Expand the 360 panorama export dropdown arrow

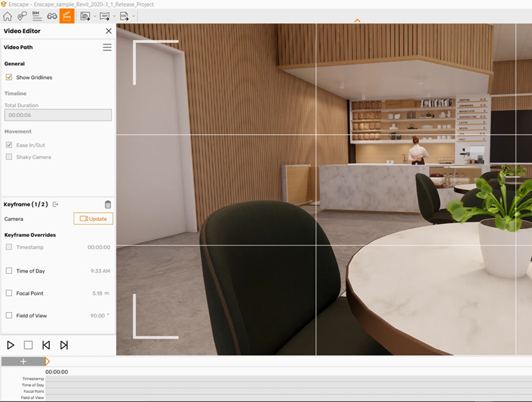point(114,16)
